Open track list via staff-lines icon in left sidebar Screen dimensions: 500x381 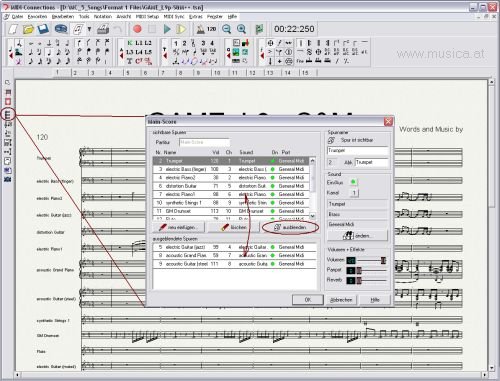[8, 115]
